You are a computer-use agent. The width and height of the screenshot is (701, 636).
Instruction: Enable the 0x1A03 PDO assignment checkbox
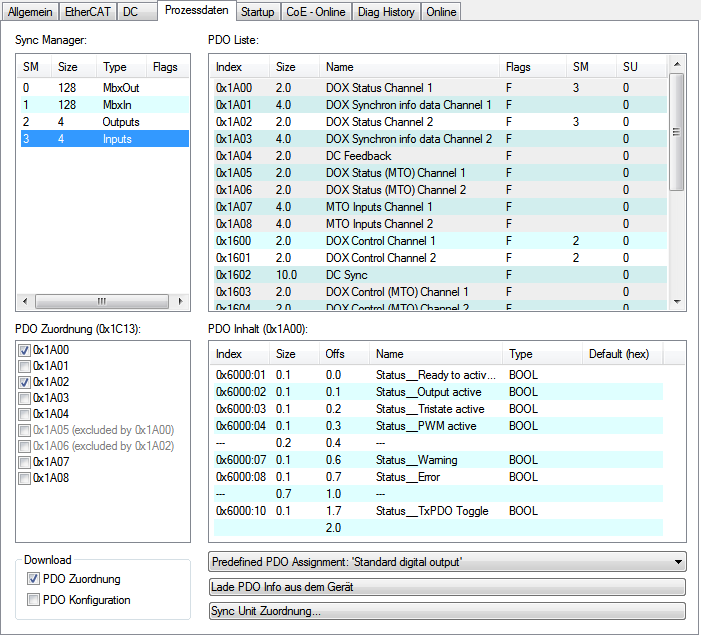point(25,398)
